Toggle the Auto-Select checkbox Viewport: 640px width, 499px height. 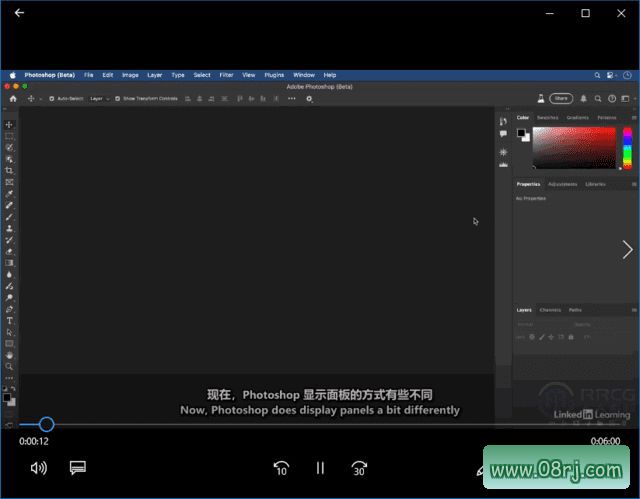tap(52, 99)
